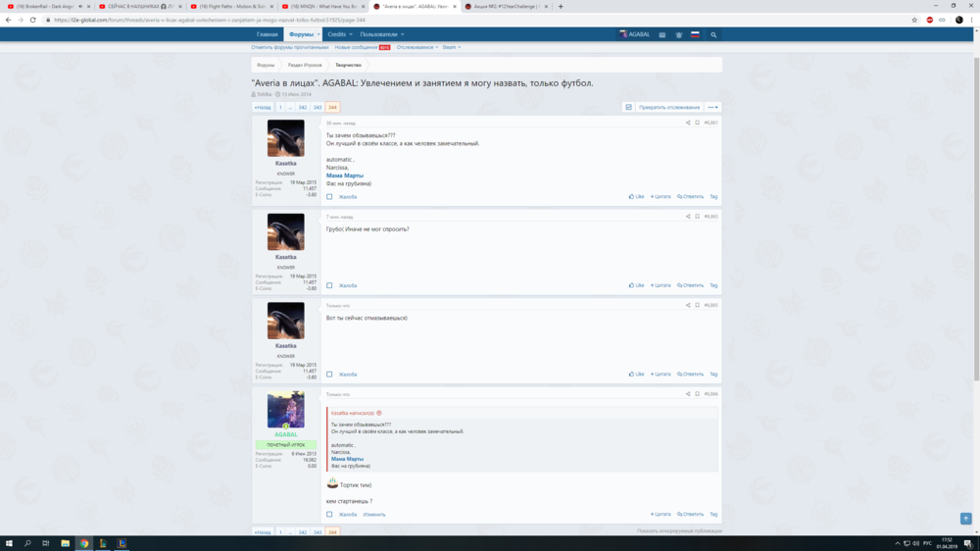Click the browser page reload icon
Screen dimensions: 980x551
coord(32,20)
